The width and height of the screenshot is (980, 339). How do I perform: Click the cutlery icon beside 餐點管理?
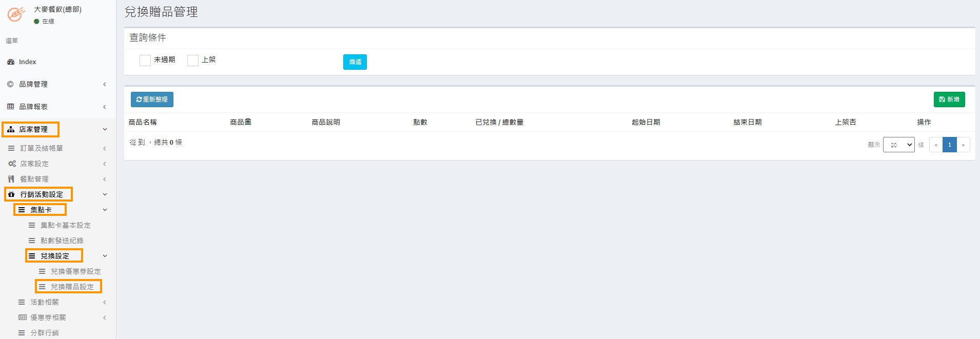click(11, 179)
